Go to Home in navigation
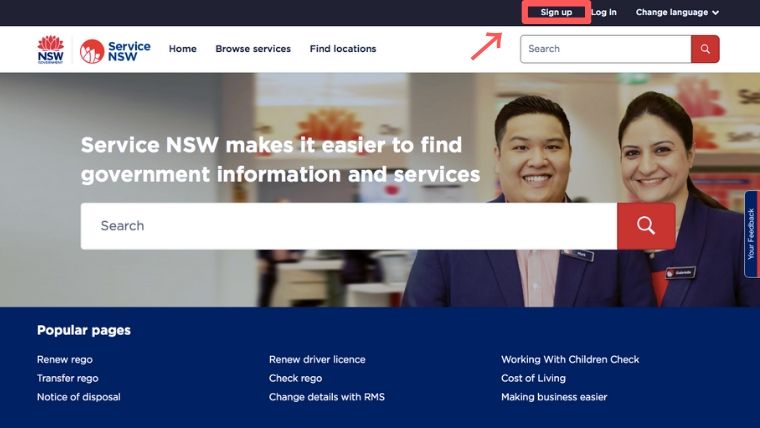Screen dimensions: 760x428 click(x=183, y=49)
